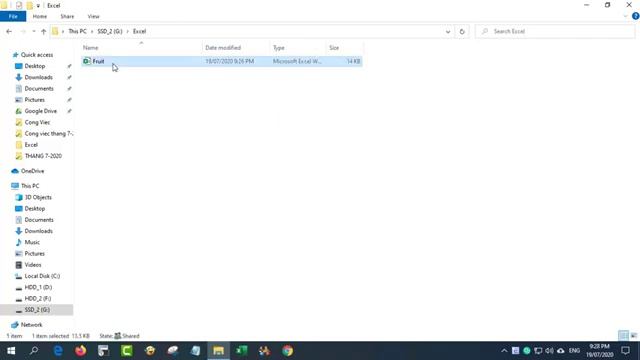Switch to the Large icons view layout
640x360 pixels.
pyautogui.click(x=634, y=336)
